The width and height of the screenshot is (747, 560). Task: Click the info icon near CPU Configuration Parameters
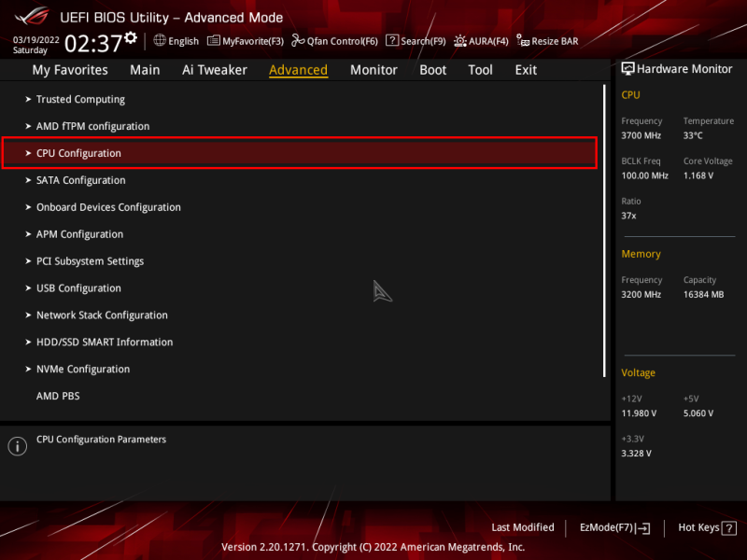click(x=17, y=446)
